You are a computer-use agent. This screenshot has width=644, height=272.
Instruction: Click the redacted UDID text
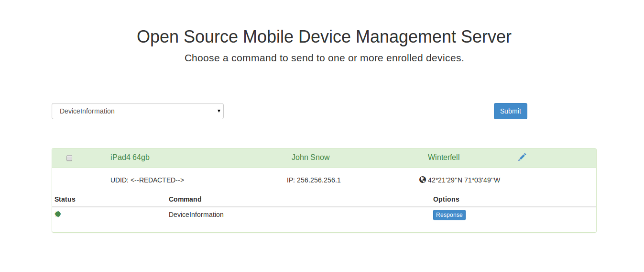coord(147,181)
